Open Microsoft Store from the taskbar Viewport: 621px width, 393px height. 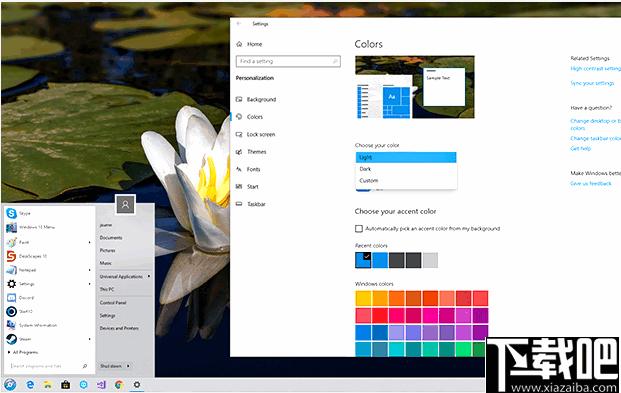click(x=65, y=384)
